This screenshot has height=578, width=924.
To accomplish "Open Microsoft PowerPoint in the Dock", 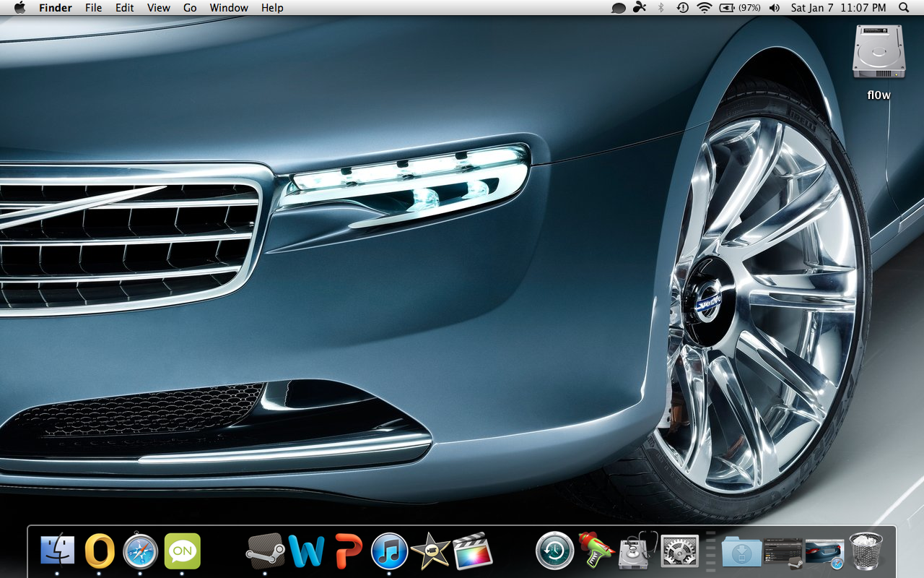I will pyautogui.click(x=348, y=551).
